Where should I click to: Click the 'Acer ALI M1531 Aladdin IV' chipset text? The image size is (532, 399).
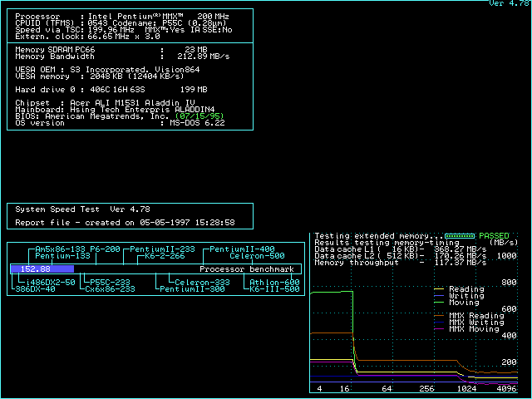click(x=132, y=103)
